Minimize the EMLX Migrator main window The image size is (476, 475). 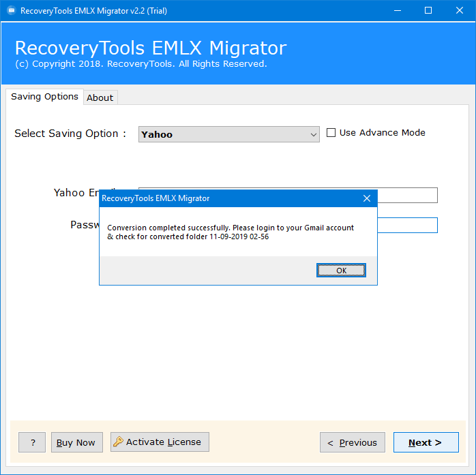click(398, 11)
